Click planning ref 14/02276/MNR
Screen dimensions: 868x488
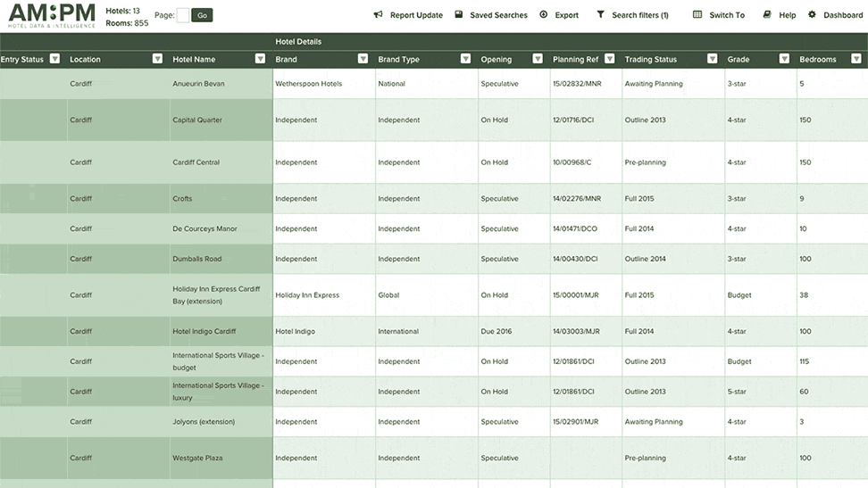(577, 198)
